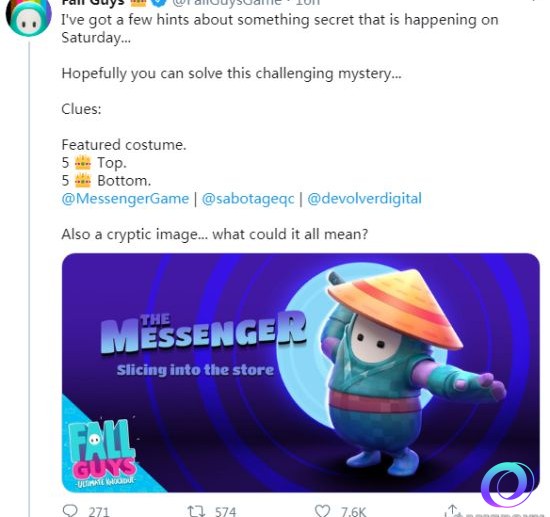Viewport: 550px width, 517px height.
Task: Click the verified badge checkmark
Action: point(159,3)
